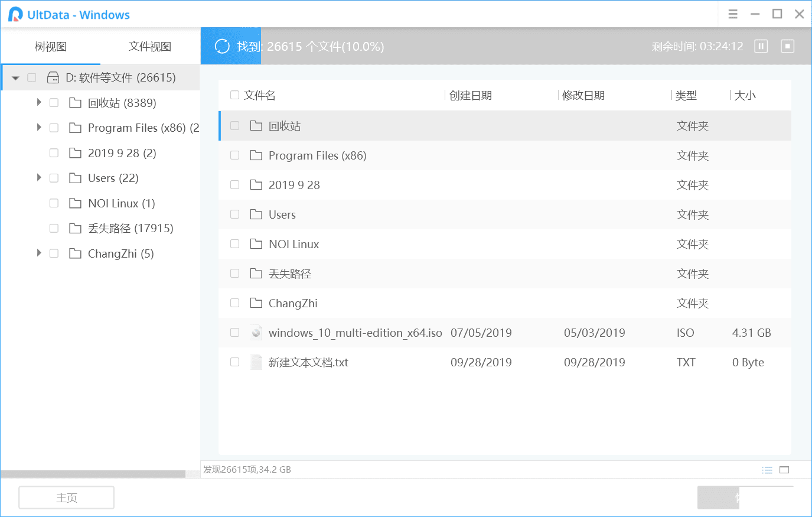Stop the scan with the stop icon
Screen dimensions: 812x517
click(788, 46)
